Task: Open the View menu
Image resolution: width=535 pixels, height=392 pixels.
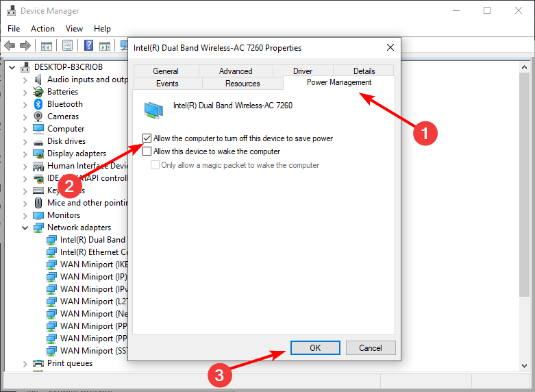Action: click(74, 29)
